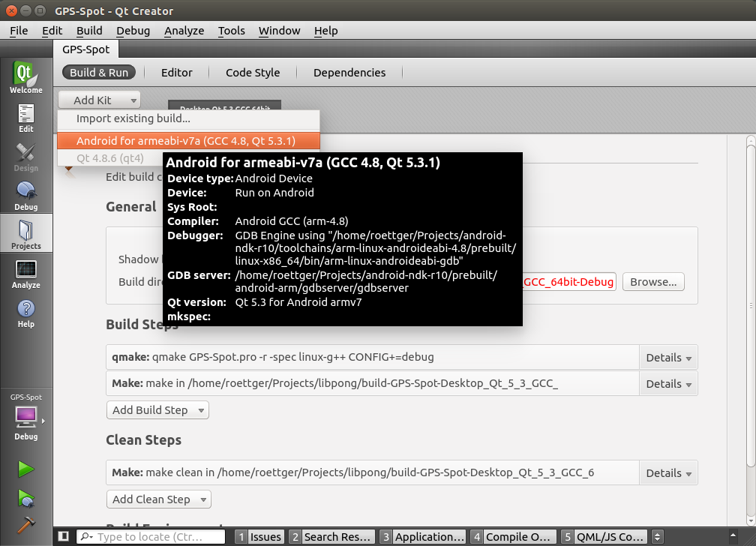This screenshot has height=546, width=756.
Task: Open the Code Style tab
Action: click(x=253, y=72)
